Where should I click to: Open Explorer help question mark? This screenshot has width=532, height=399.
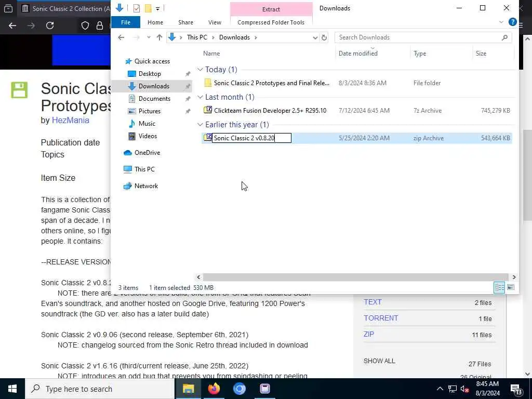tap(512, 22)
